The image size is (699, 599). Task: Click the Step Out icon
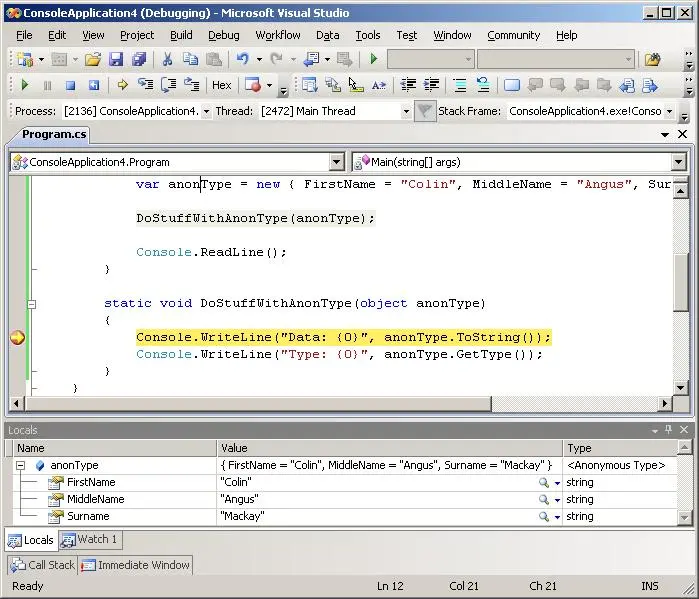tap(192, 85)
